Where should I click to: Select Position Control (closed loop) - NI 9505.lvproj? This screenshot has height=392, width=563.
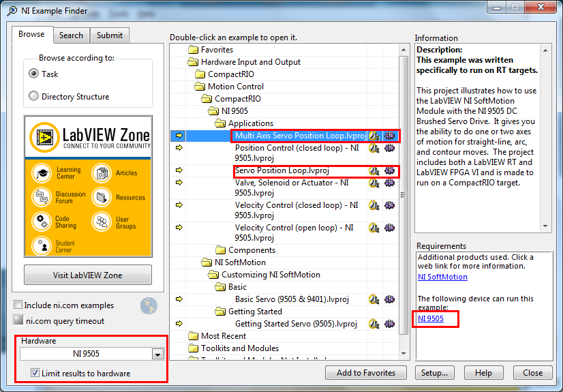point(297,153)
